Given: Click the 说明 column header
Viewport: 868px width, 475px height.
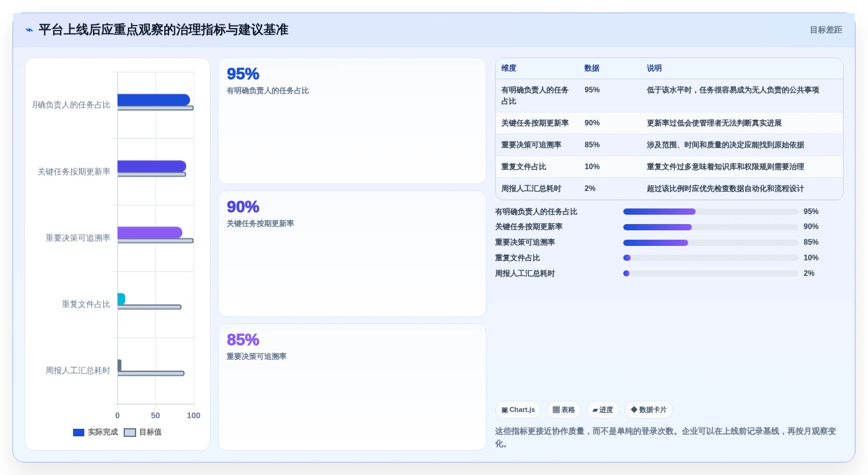Looking at the screenshot, I should point(654,68).
